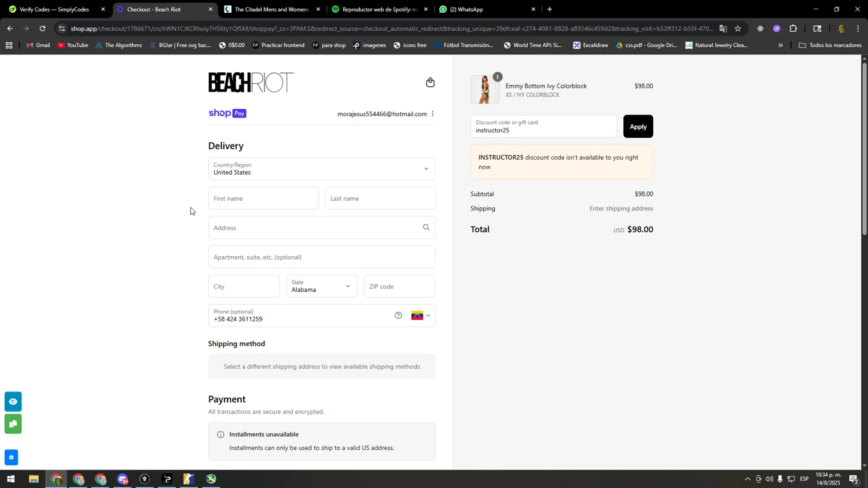Click the translate page icon
868x488 pixels.
tap(723, 28)
